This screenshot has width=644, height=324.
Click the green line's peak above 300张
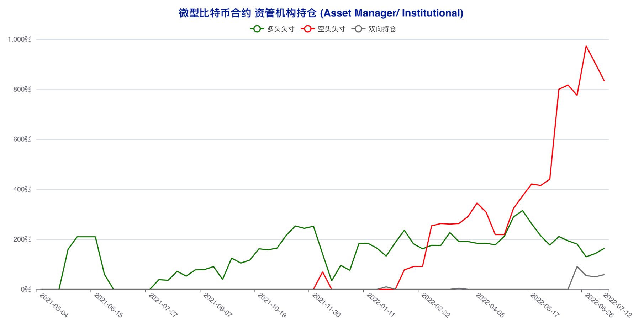point(522,211)
